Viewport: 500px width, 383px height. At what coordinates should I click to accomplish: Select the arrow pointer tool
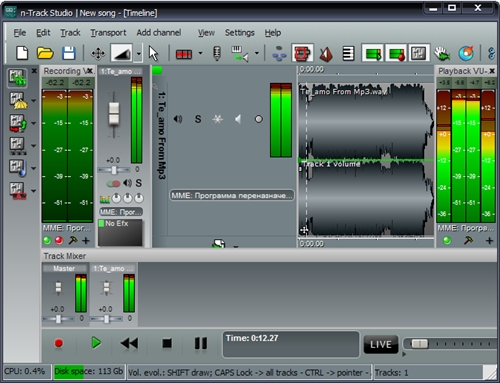[x=153, y=53]
